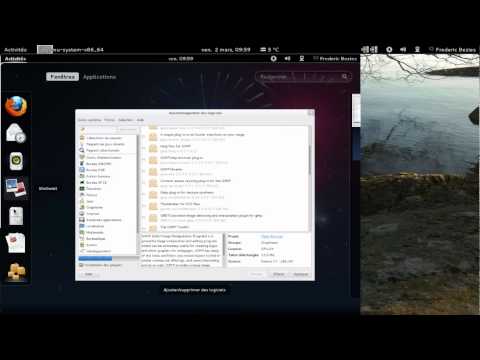Click the package list vertical scrollbar
This screenshot has height=360, width=480.
point(310,160)
